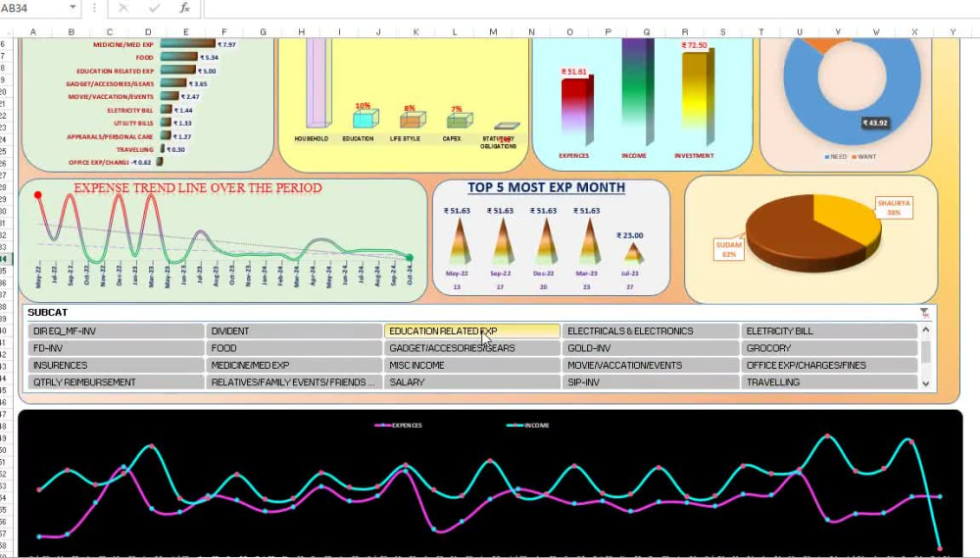Select QTRLY REIMBURSEMENT slicer item

(x=116, y=381)
